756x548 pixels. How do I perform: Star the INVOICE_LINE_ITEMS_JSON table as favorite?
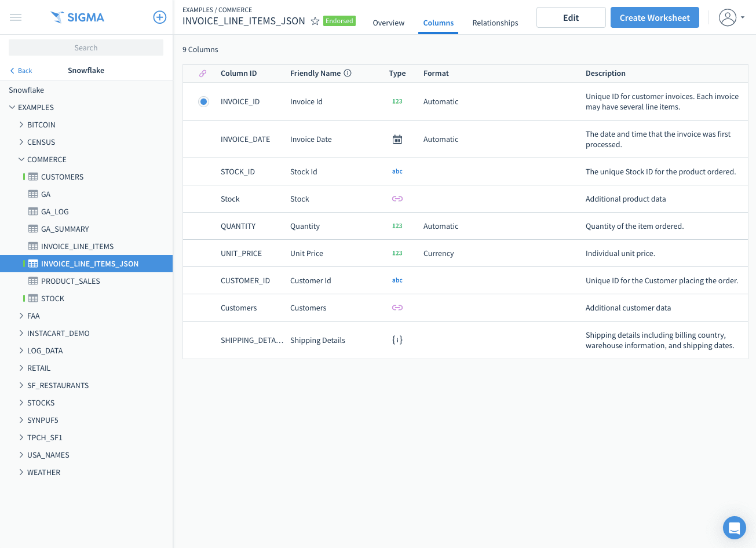[x=315, y=21]
